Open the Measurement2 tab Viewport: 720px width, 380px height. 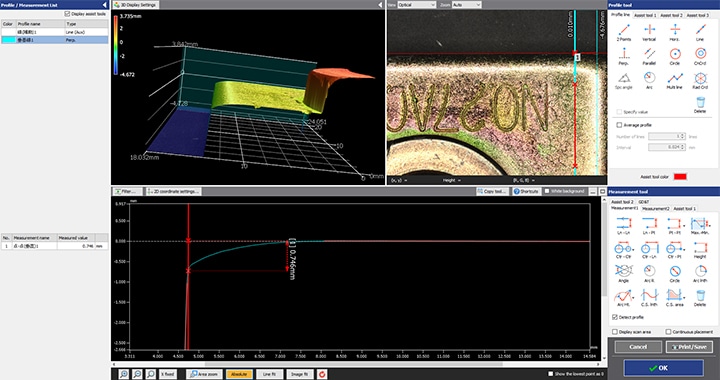click(655, 208)
